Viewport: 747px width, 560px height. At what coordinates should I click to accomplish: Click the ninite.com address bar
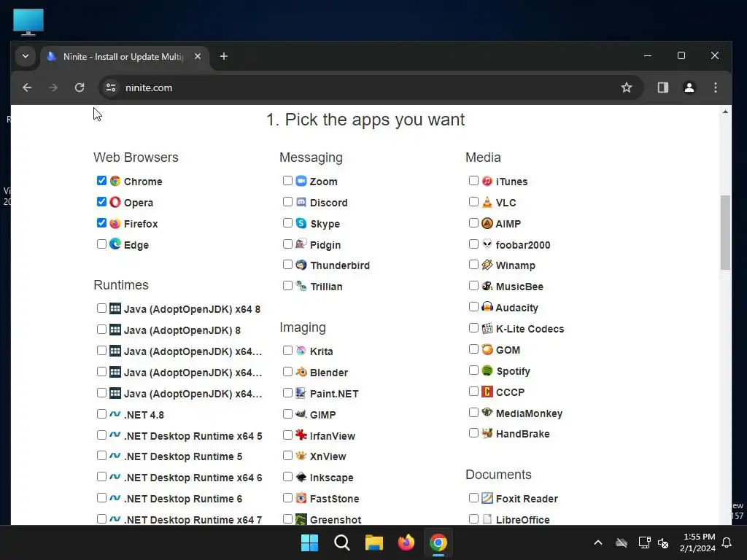point(371,87)
